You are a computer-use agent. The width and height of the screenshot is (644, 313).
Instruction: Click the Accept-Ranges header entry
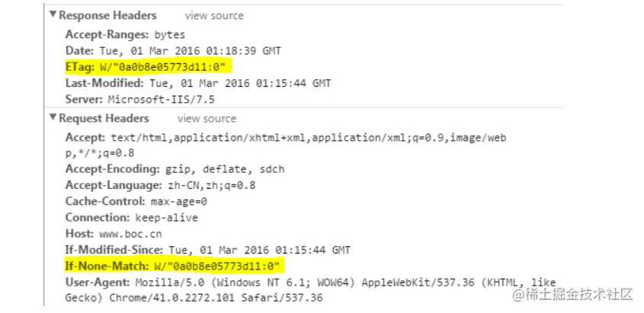pos(125,34)
